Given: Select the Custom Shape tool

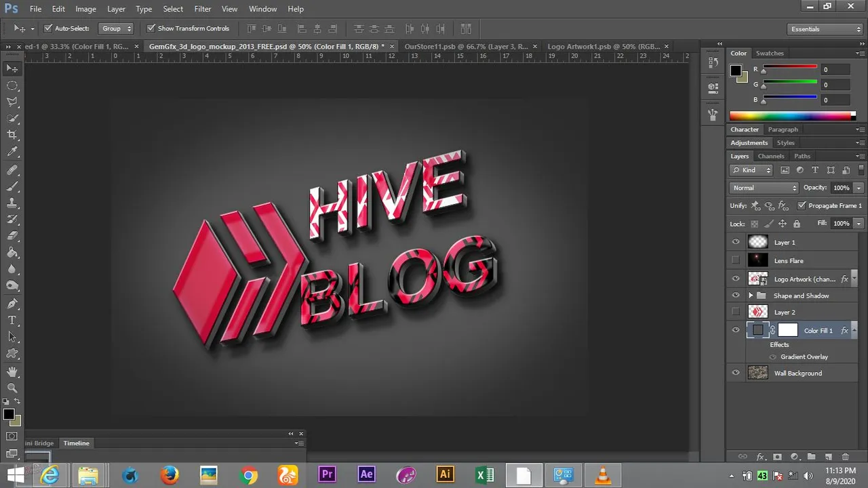Looking at the screenshot, I should tap(12, 354).
